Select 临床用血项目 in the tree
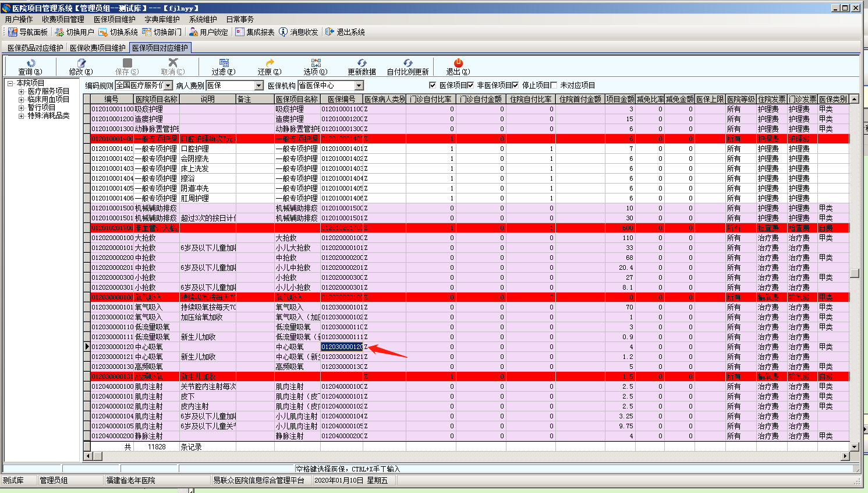 tap(48, 100)
